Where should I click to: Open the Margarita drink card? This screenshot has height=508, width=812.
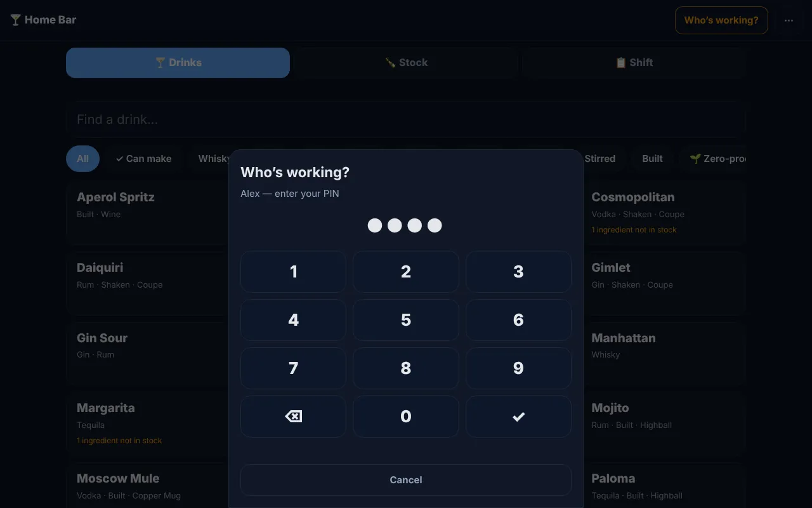pyautogui.click(x=147, y=424)
